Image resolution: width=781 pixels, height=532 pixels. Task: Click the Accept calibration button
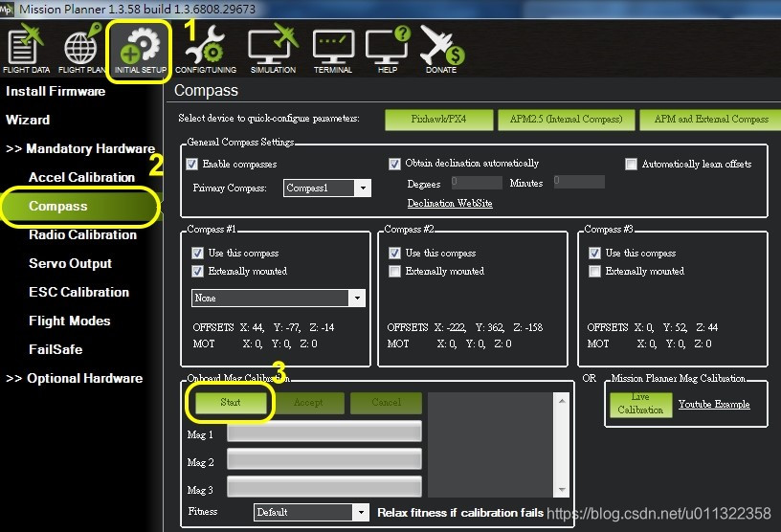click(x=308, y=403)
